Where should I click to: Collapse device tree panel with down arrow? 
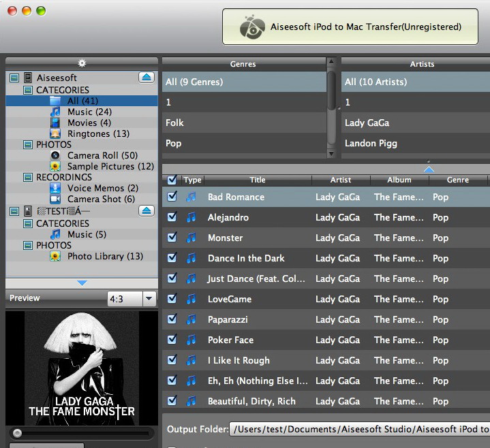click(82, 283)
